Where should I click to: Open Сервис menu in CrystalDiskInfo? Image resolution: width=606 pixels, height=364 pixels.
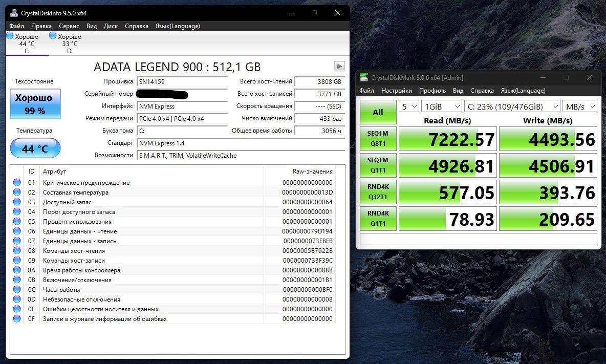pos(69,26)
